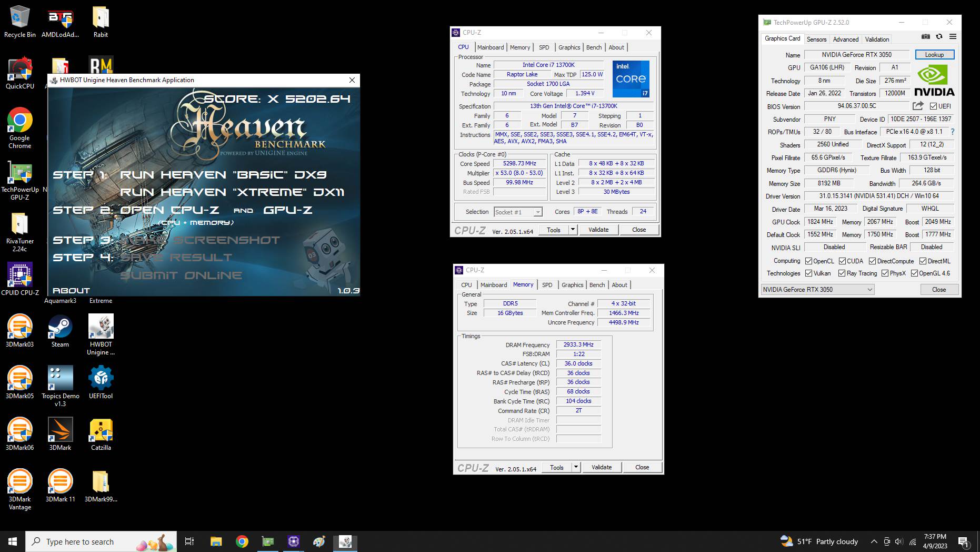The image size is (980, 552).
Task: Click Validate in the lower CPU-Z window
Action: (x=601, y=467)
